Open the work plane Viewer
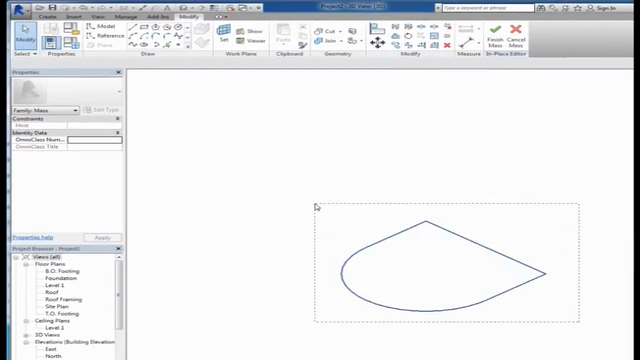Image resolution: width=640 pixels, height=360 pixels. [251, 41]
